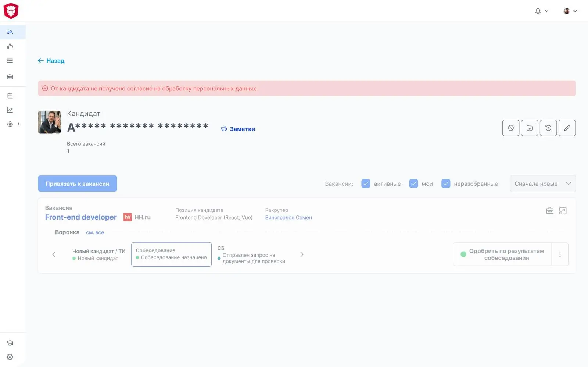This screenshot has height=367, width=588.
Task: Click the "Привязать к вакансии" button
Action: pos(78,183)
